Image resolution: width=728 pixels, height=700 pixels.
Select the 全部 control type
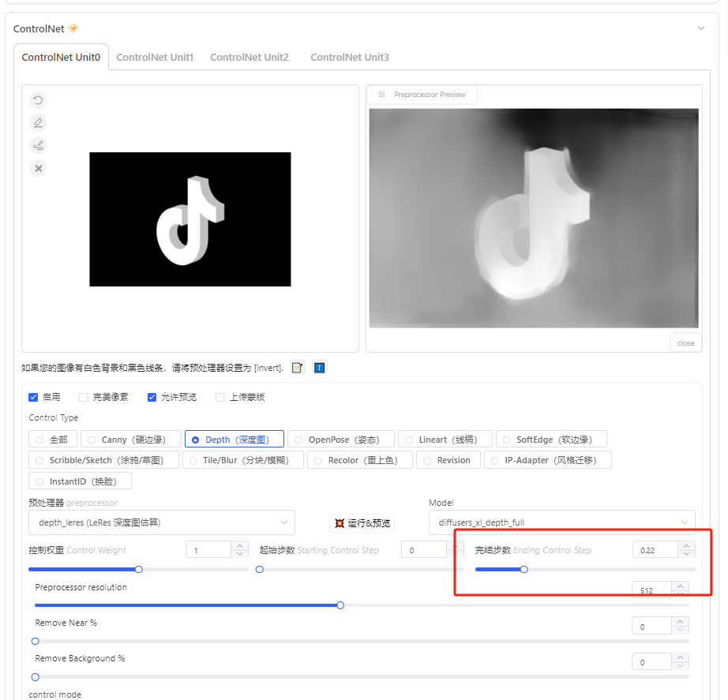(x=53, y=439)
